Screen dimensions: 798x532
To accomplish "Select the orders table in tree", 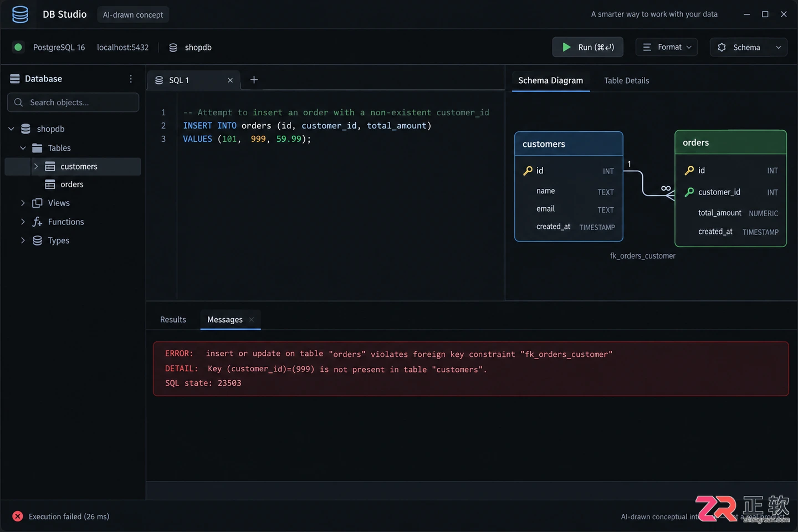I will [x=73, y=185].
